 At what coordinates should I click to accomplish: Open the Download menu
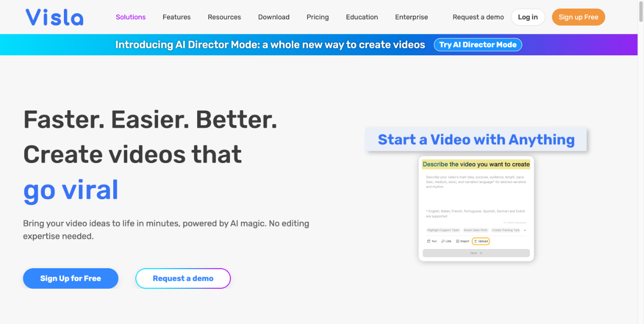click(x=274, y=17)
